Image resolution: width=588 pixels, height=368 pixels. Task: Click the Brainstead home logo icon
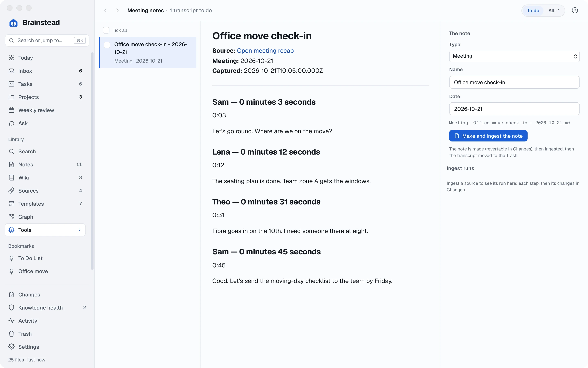tap(13, 23)
